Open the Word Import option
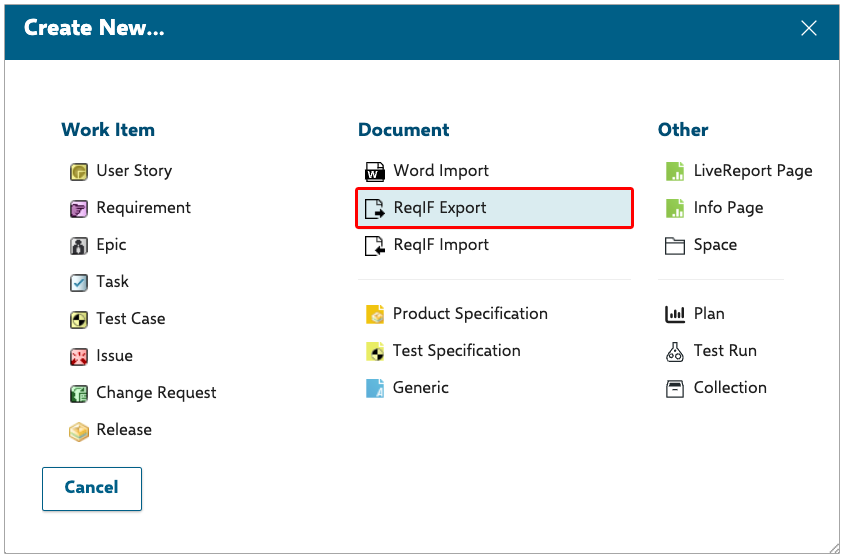844x558 pixels. 441,171
